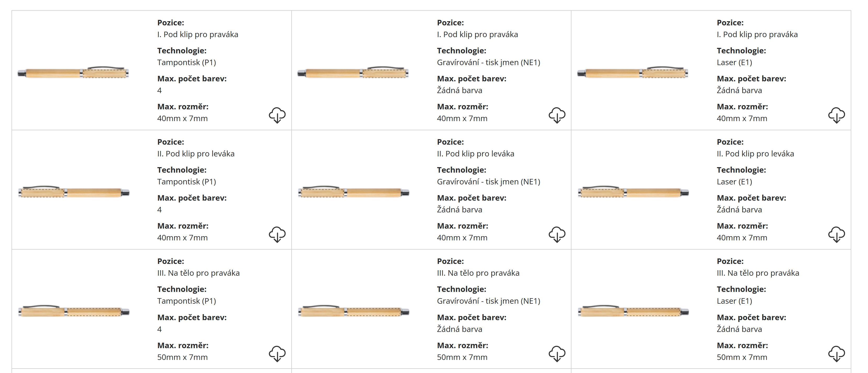Download Gravírování Pod klip pro leváka template
868x373 pixels.
[x=557, y=234]
